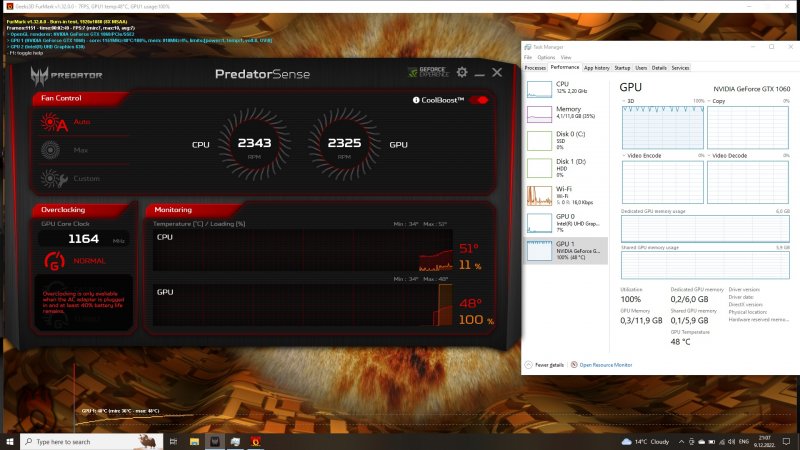Select Disk 1 (D:) in sidebar
The width and height of the screenshot is (800, 450).
[x=566, y=168]
